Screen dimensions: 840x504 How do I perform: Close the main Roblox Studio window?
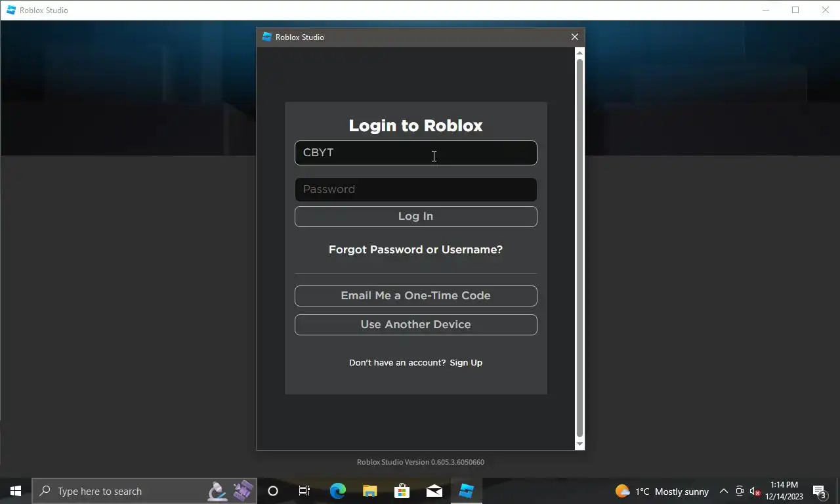coord(825,10)
